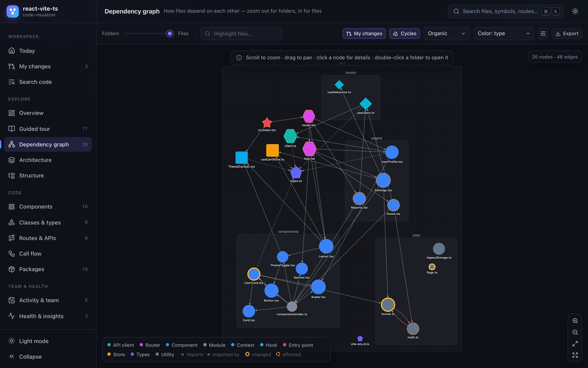Click the Export button
This screenshot has width=588, height=368.
pos(567,34)
